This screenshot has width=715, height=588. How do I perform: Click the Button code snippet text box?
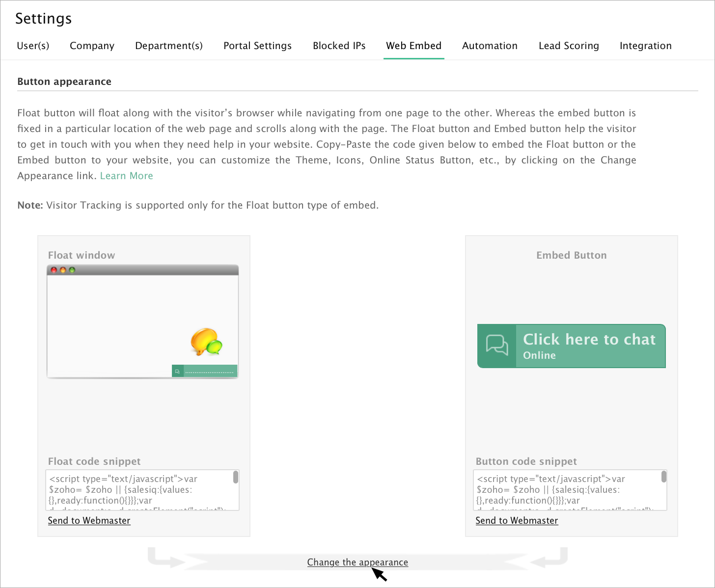point(570,490)
